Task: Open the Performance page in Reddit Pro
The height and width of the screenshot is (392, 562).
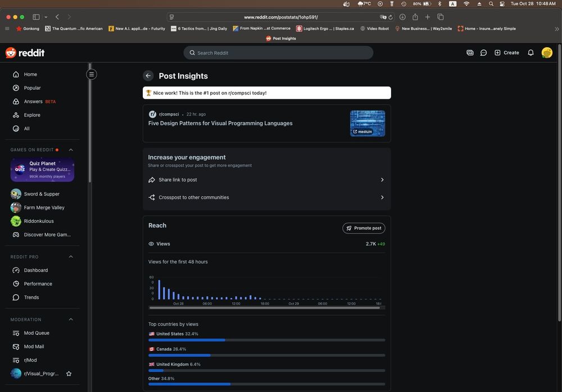Action: pos(38,284)
